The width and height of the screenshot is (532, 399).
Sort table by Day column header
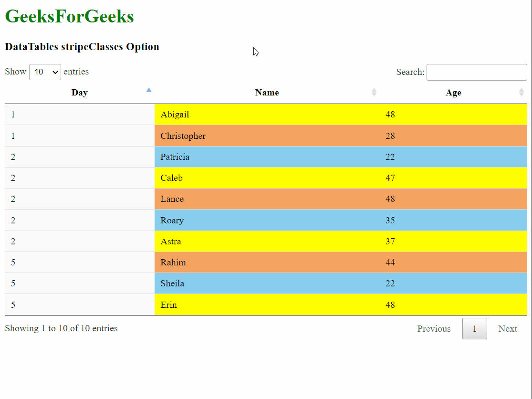[79, 93]
